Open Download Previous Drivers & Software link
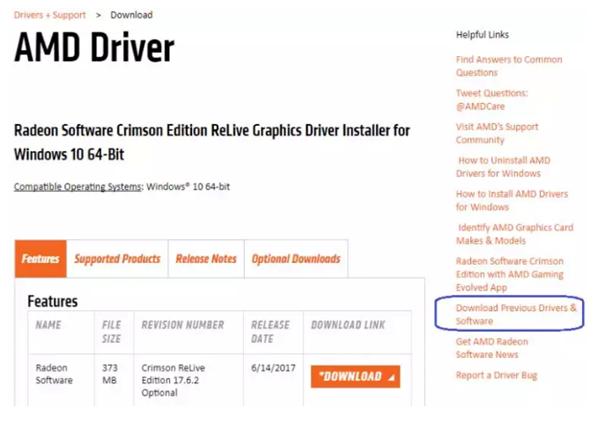Screen dimensions: 605x429 tap(516, 314)
